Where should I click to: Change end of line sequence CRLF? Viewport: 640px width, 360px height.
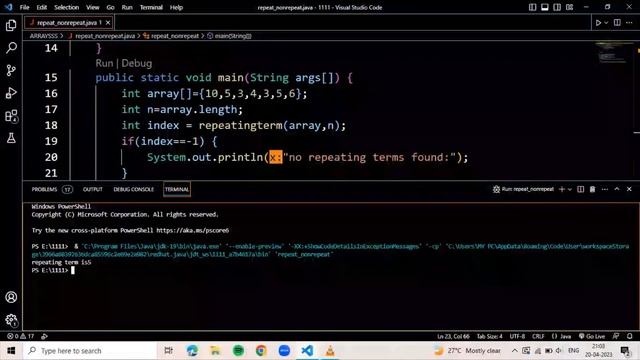tap(538, 336)
